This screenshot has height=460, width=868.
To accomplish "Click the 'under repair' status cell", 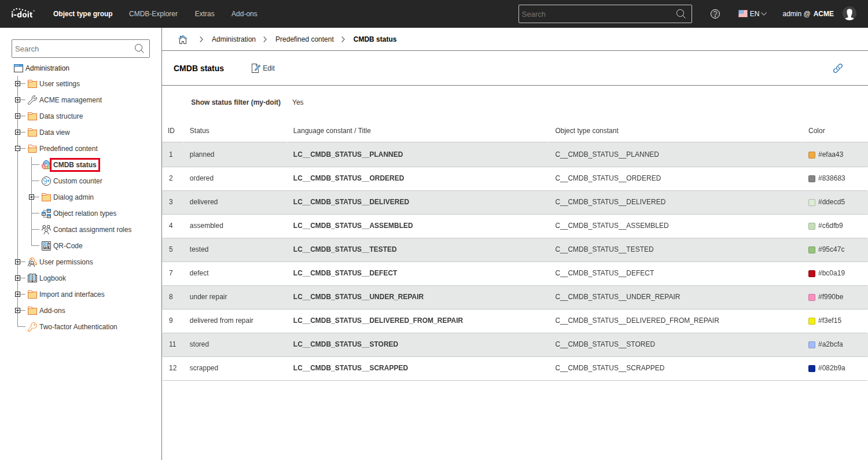I will click(x=208, y=297).
